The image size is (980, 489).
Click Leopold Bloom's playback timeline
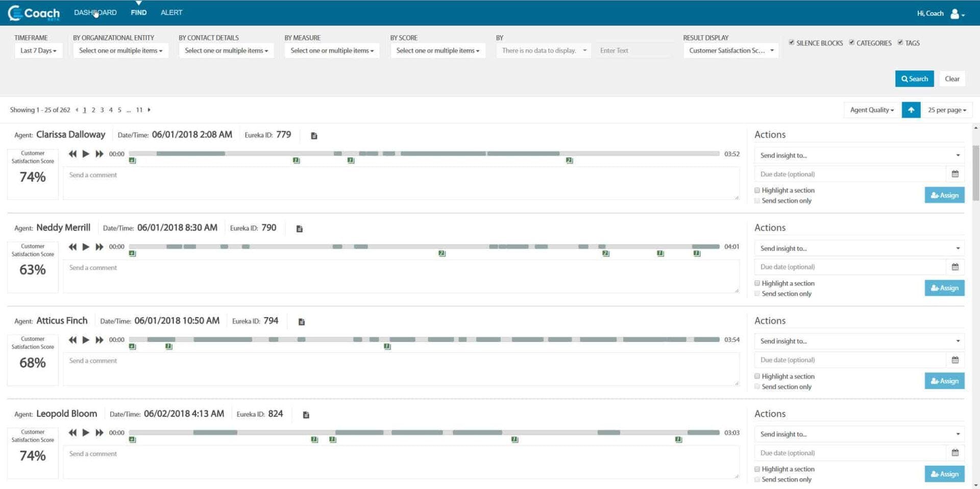click(x=424, y=432)
